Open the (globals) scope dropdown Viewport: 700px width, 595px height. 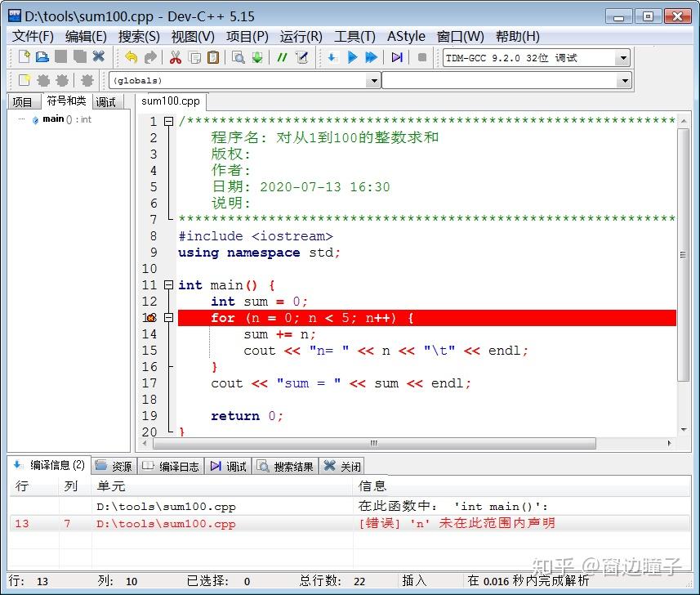(373, 81)
